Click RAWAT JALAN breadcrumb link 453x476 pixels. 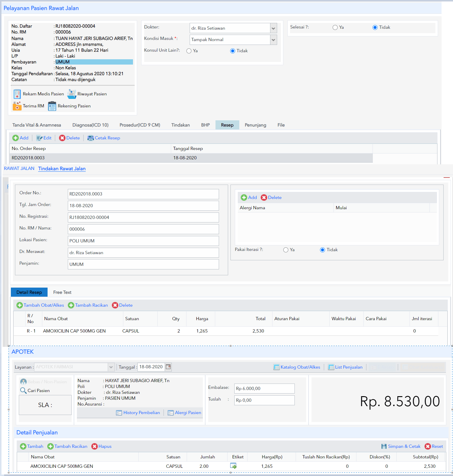click(19, 168)
